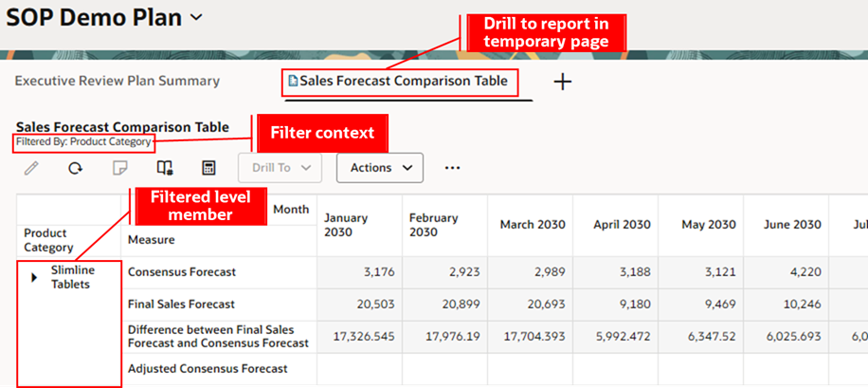Click the January 2030 column header
Screen dimensions: 868x388
360,225
